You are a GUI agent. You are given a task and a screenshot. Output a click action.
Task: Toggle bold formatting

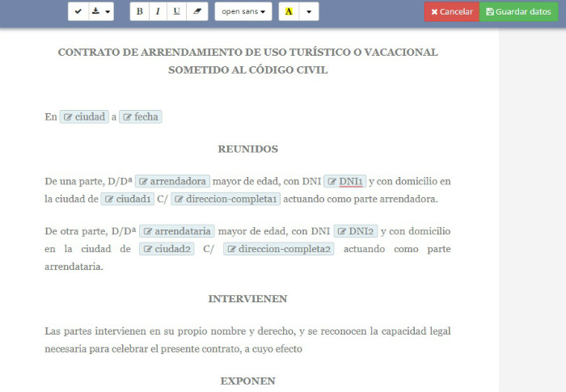pyautogui.click(x=139, y=11)
